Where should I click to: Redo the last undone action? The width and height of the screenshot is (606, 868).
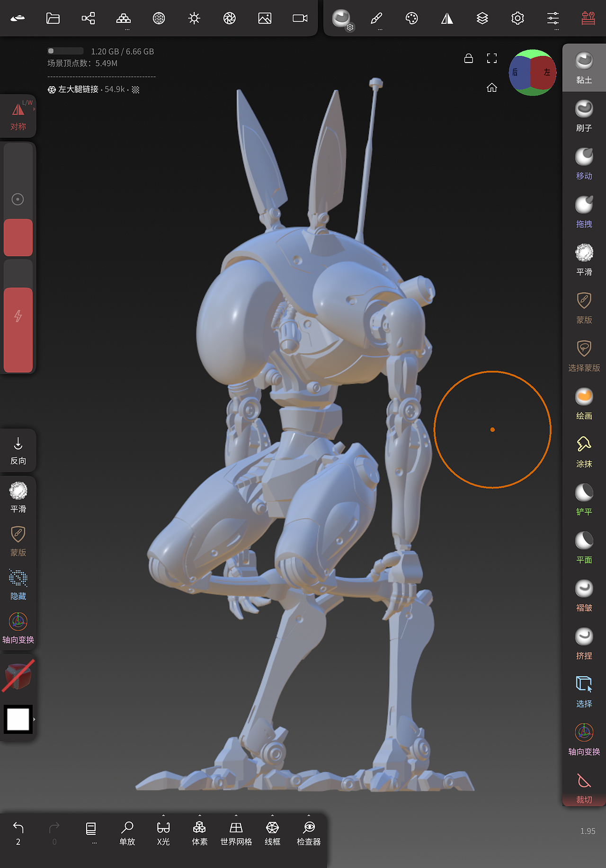(54, 833)
